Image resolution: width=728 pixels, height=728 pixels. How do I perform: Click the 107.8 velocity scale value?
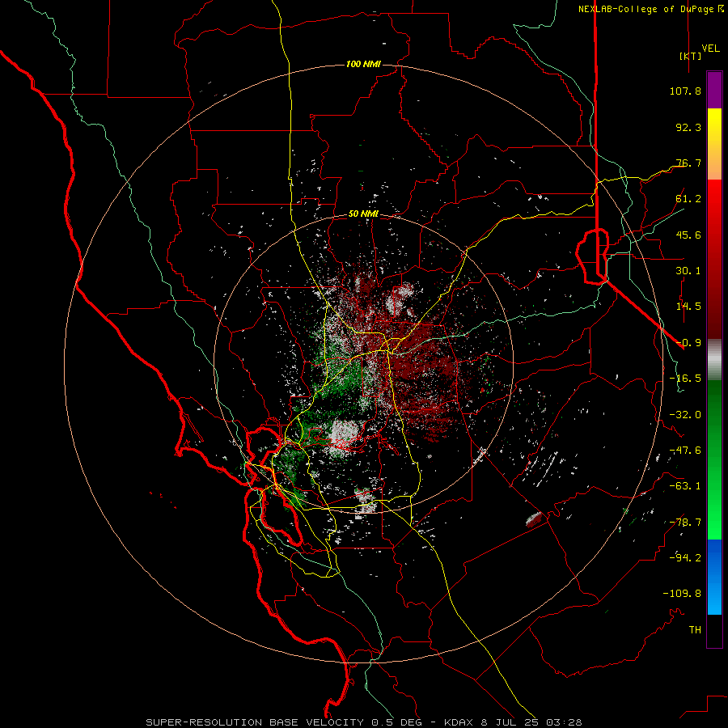685,91
